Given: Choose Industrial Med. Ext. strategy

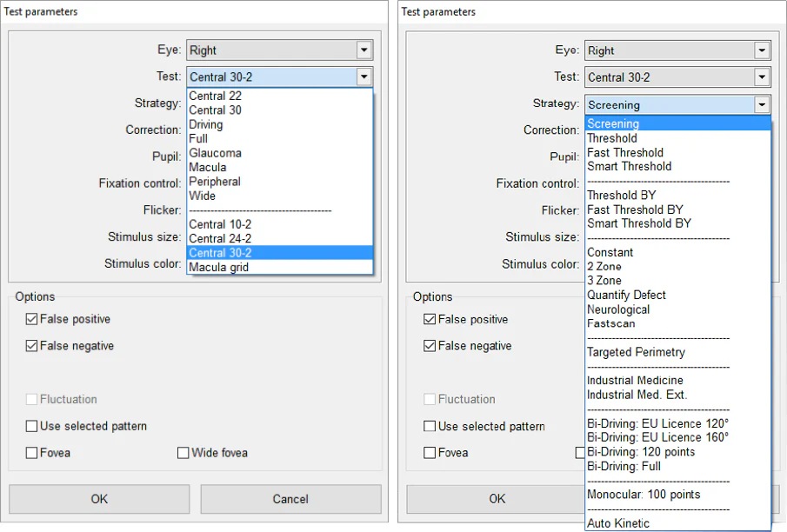Looking at the screenshot, I should 677,395.
